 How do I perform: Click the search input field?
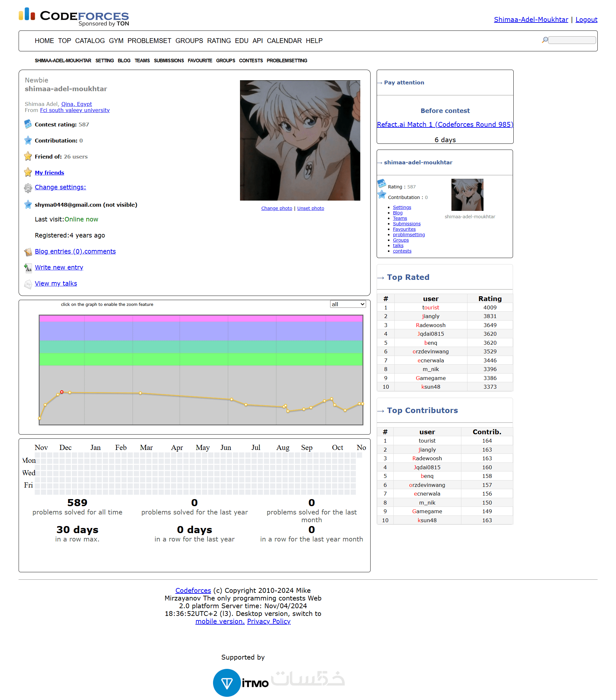click(571, 40)
